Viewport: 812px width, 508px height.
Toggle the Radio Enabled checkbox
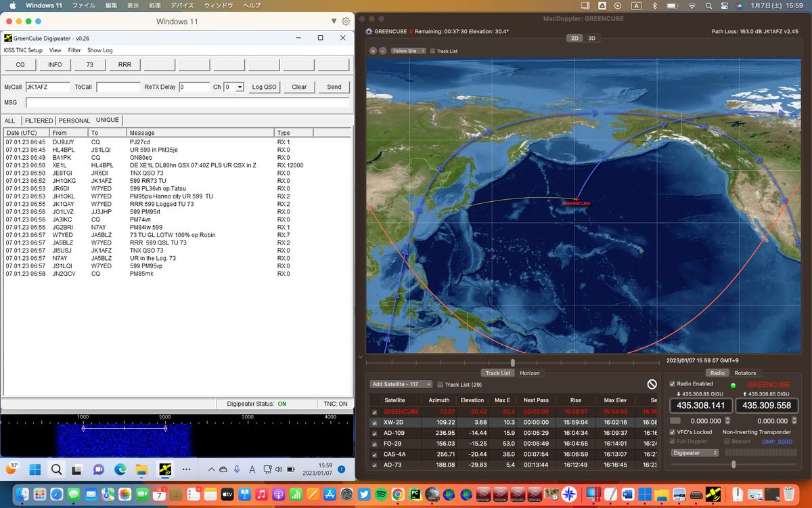pos(672,384)
